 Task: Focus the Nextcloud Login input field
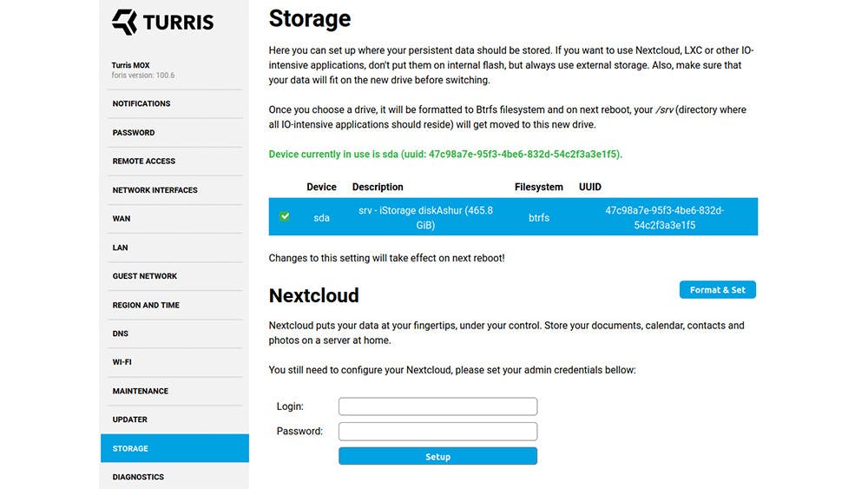tap(437, 406)
